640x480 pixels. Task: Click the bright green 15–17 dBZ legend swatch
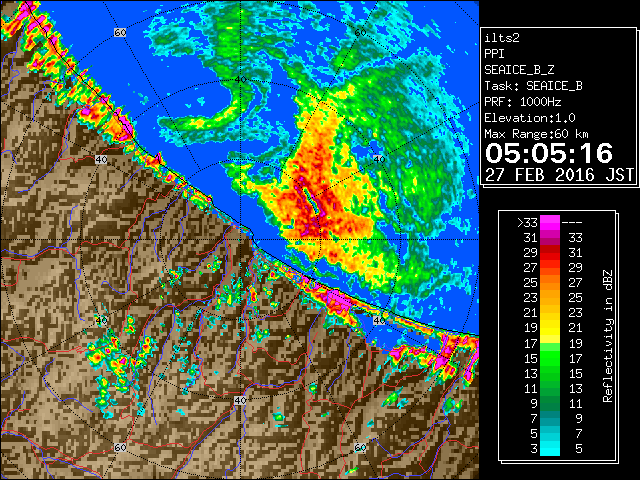point(550,358)
